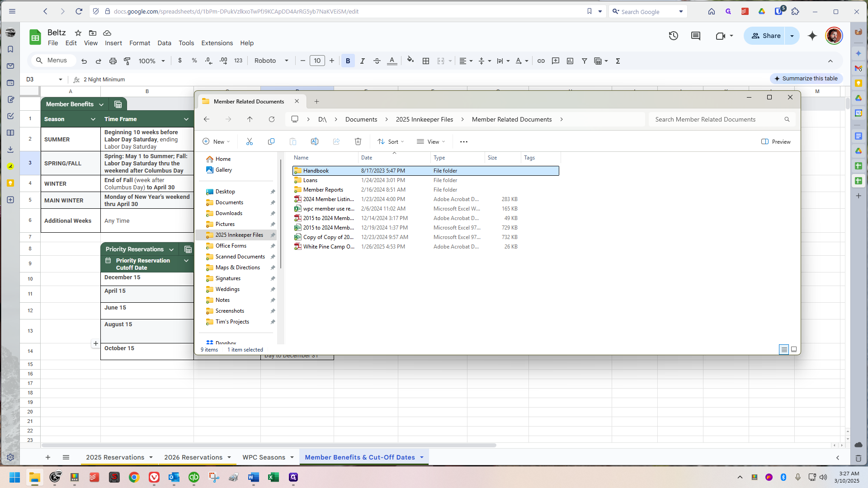868x488 pixels.
Task: Click the create a filter icon
Action: point(584,61)
